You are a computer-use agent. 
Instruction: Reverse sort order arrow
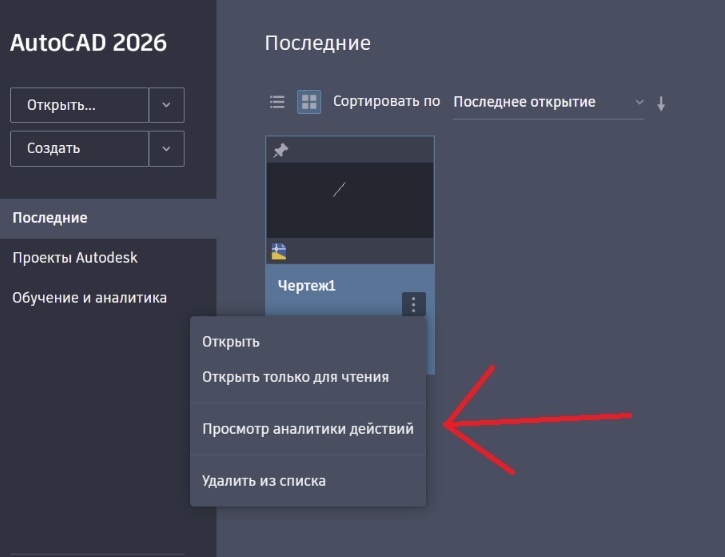pos(661,104)
